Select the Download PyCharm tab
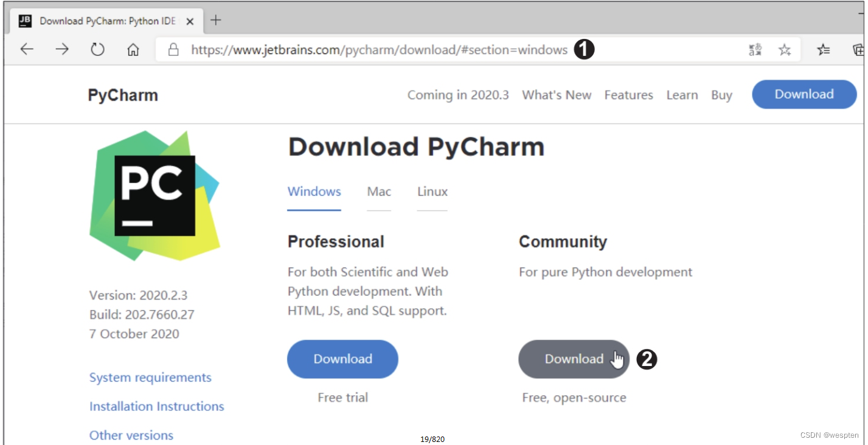868x445 pixels. (107, 21)
